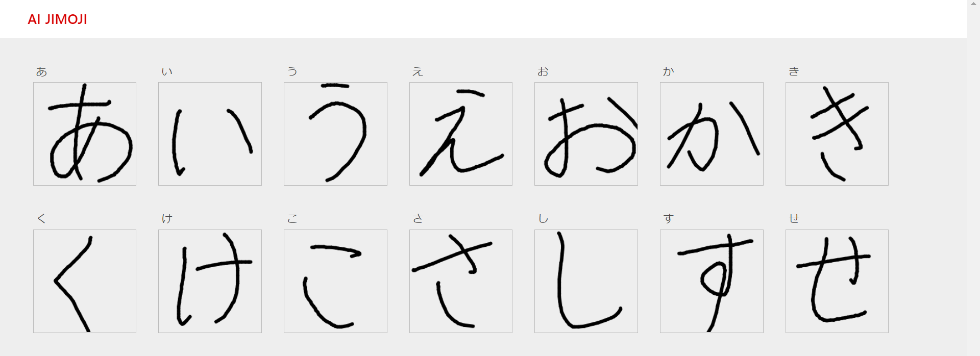Select the handwritten か character tile
This screenshot has height=356, width=980.
(x=711, y=133)
